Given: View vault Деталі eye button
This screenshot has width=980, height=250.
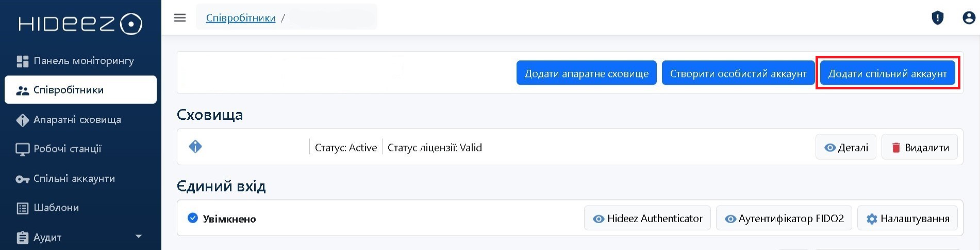Looking at the screenshot, I should coord(845,148).
